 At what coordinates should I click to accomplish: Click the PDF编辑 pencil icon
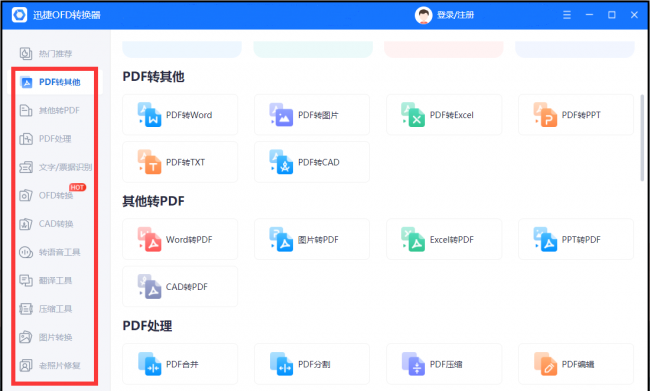tap(545, 364)
